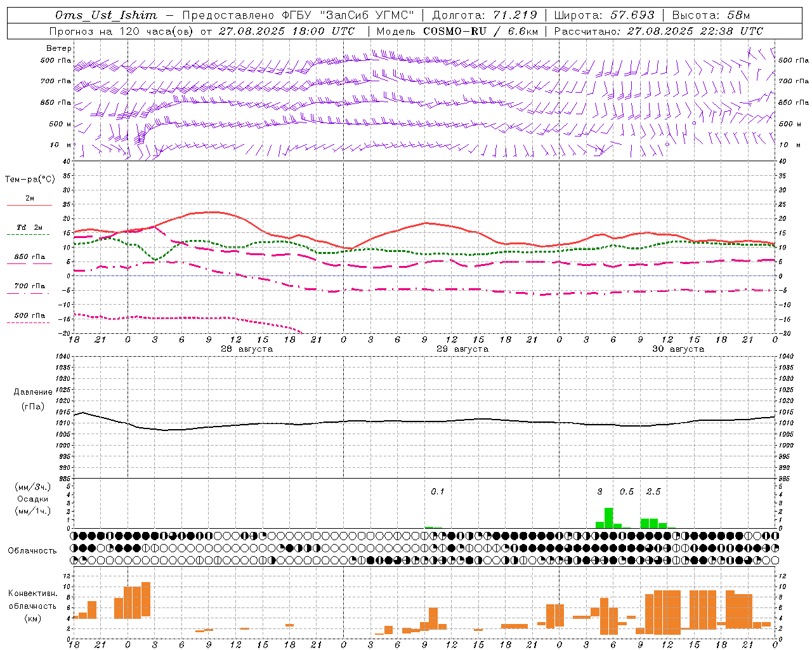Click the (мм/1ч.) precipitation unit label

pos(33,511)
